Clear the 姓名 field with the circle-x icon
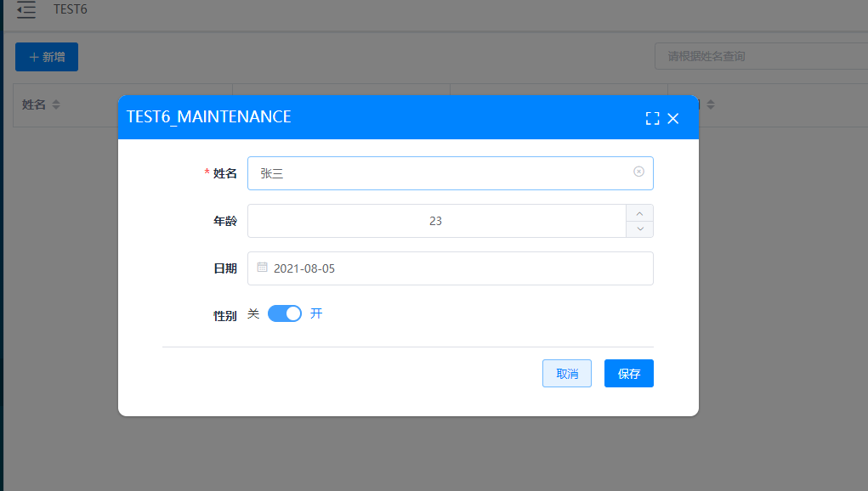Viewport: 868px width, 491px height. point(638,172)
